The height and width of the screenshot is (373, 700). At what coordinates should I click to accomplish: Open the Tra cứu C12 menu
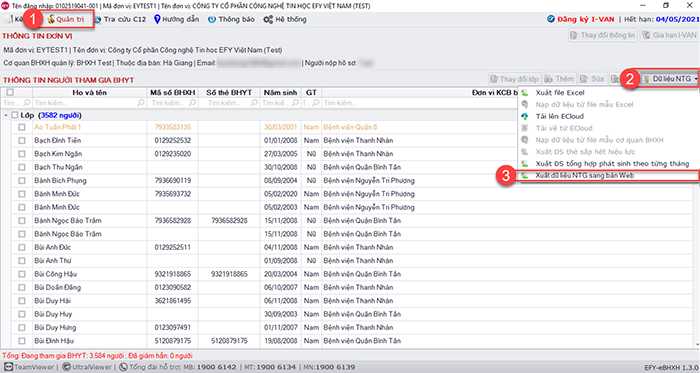click(121, 20)
